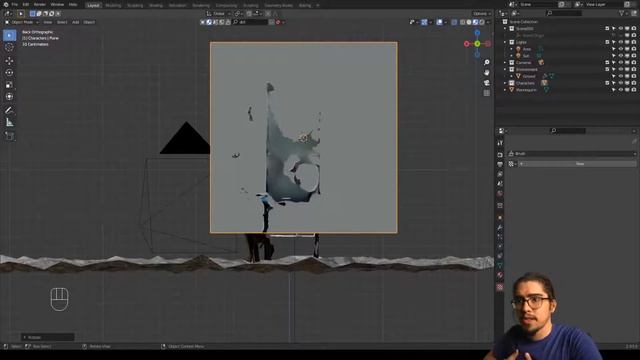The height and width of the screenshot is (360, 640).
Task: Select the Move tool
Action: coord(9,61)
